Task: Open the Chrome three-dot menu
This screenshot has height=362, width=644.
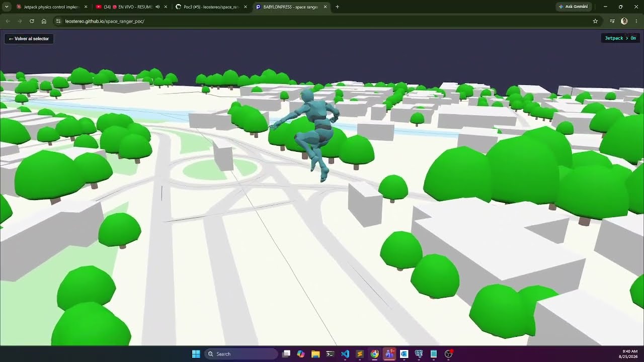Action: pos(636,21)
